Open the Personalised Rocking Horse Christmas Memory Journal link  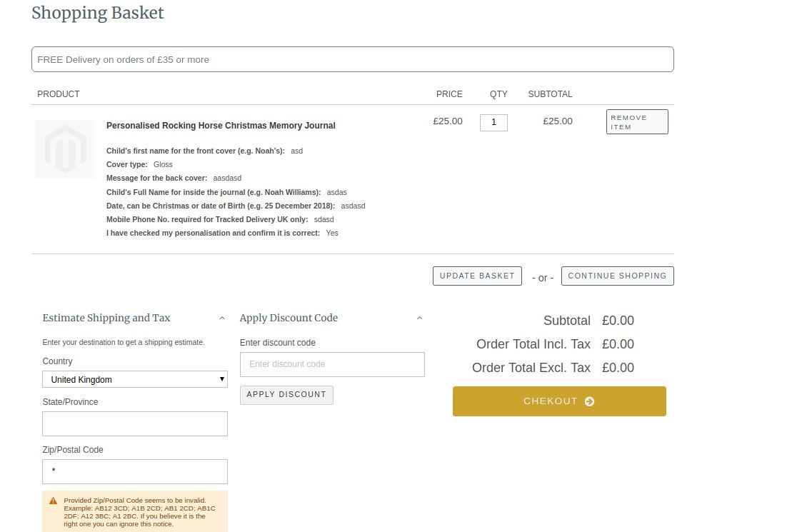coord(221,126)
